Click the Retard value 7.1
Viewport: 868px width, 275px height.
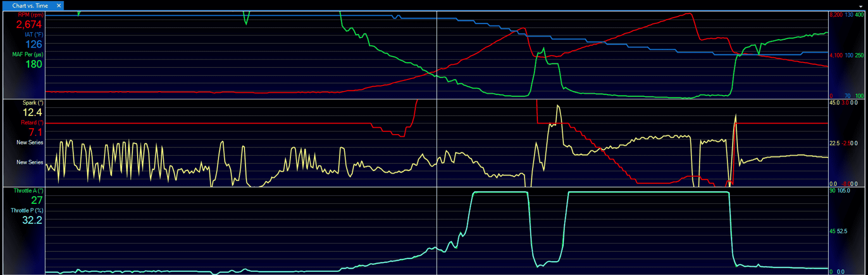click(x=35, y=132)
